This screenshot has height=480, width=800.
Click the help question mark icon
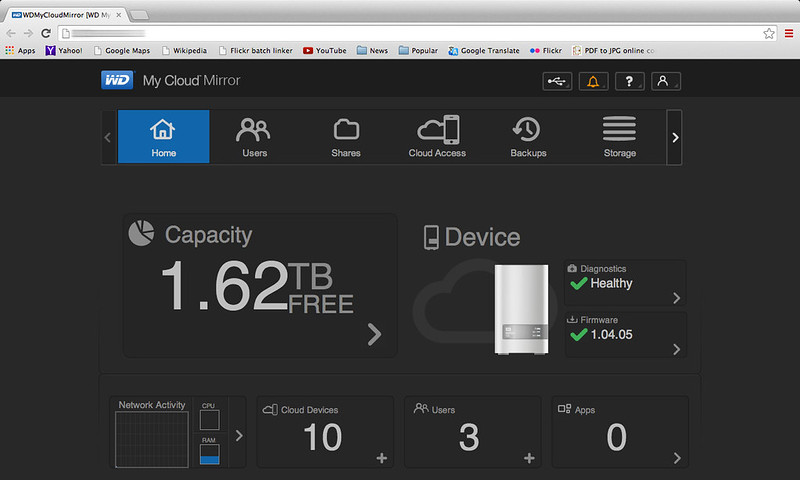pyautogui.click(x=629, y=82)
